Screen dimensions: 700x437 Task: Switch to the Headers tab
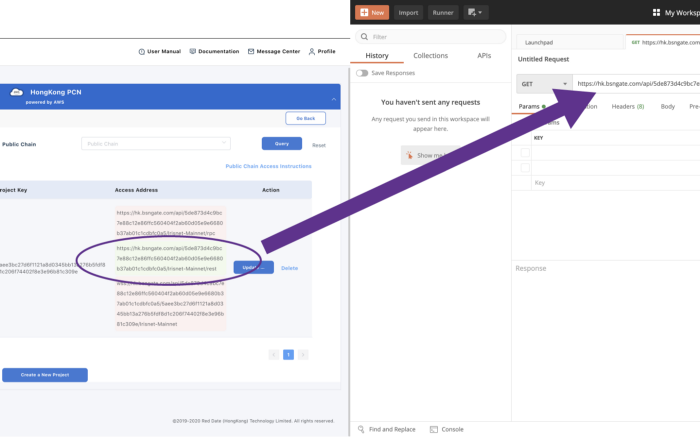click(628, 106)
